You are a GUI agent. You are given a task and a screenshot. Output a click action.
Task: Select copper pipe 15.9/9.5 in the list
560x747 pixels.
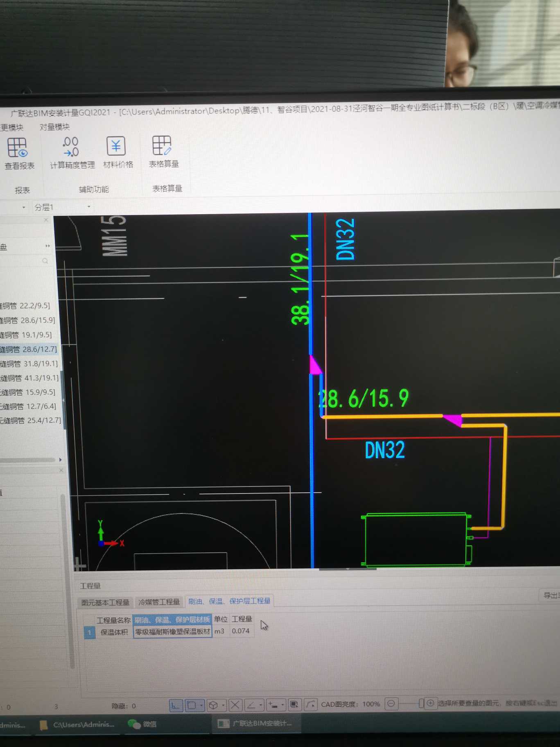point(28,392)
